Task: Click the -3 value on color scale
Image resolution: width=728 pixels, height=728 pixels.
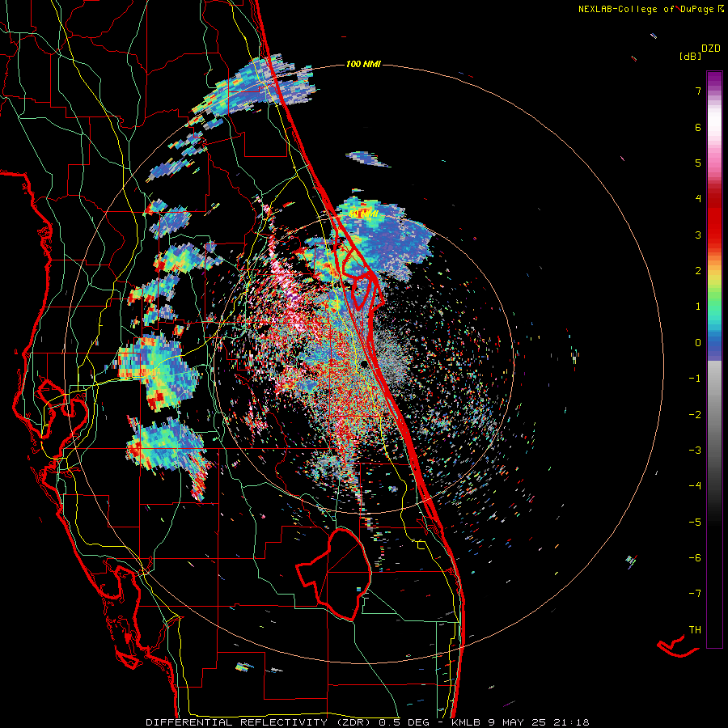Action: (x=695, y=451)
